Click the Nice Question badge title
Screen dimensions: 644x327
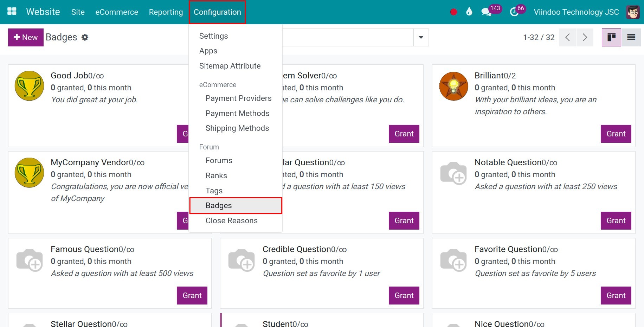(x=502, y=323)
